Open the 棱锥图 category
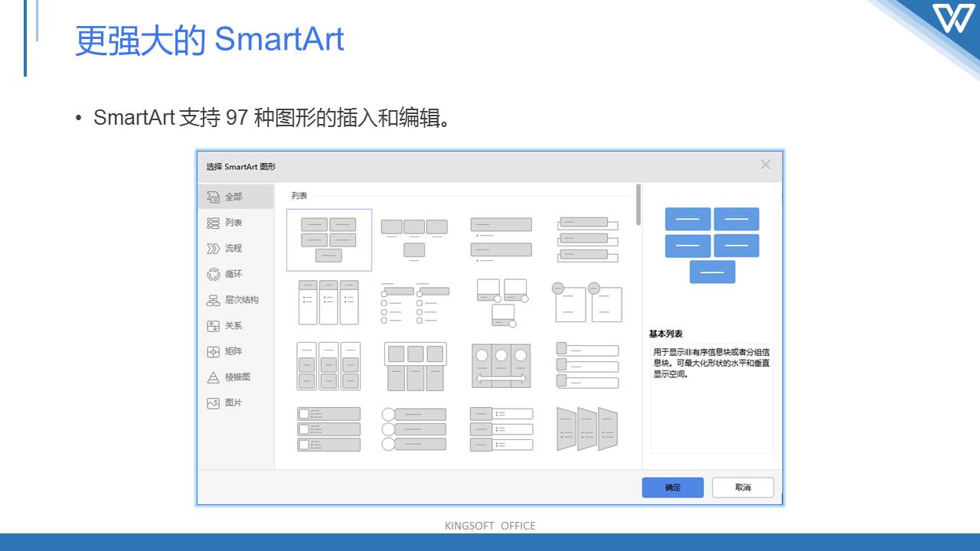The width and height of the screenshot is (980, 551). [x=236, y=377]
